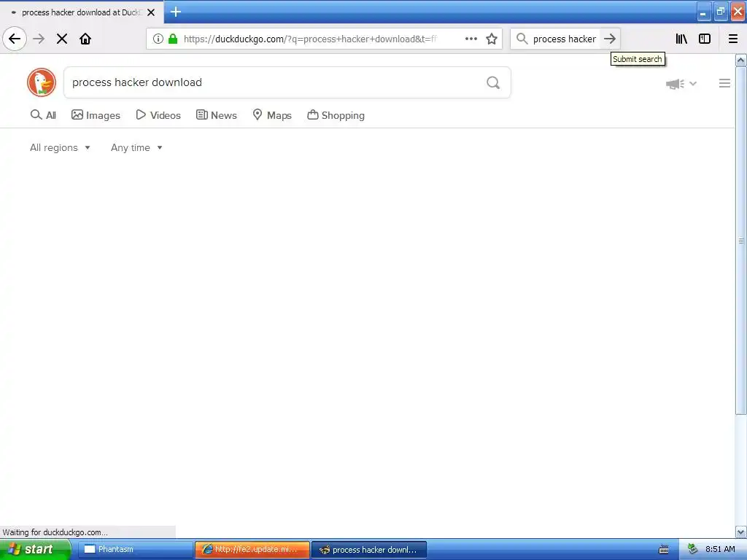Close the process hacker download tab
747x560 pixels.
click(x=151, y=12)
